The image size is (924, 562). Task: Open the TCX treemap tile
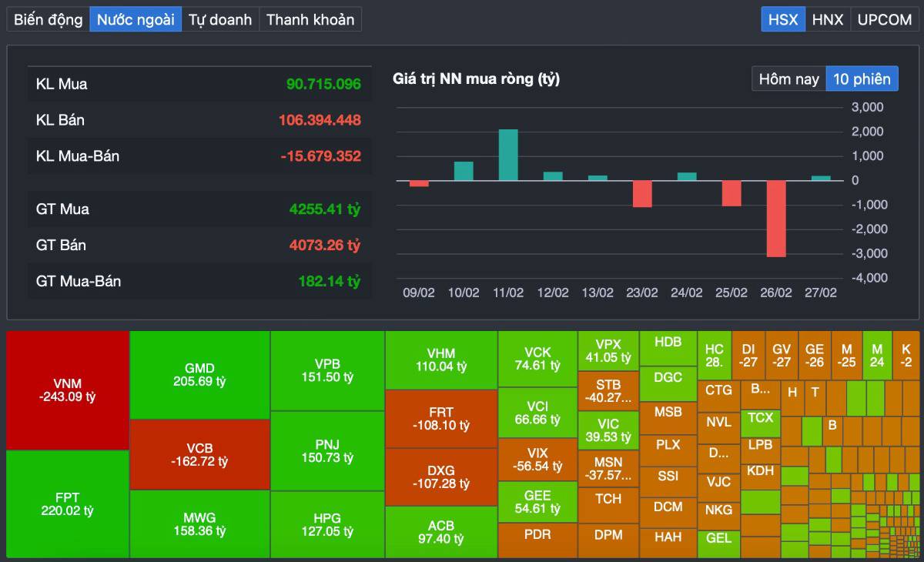tap(760, 422)
